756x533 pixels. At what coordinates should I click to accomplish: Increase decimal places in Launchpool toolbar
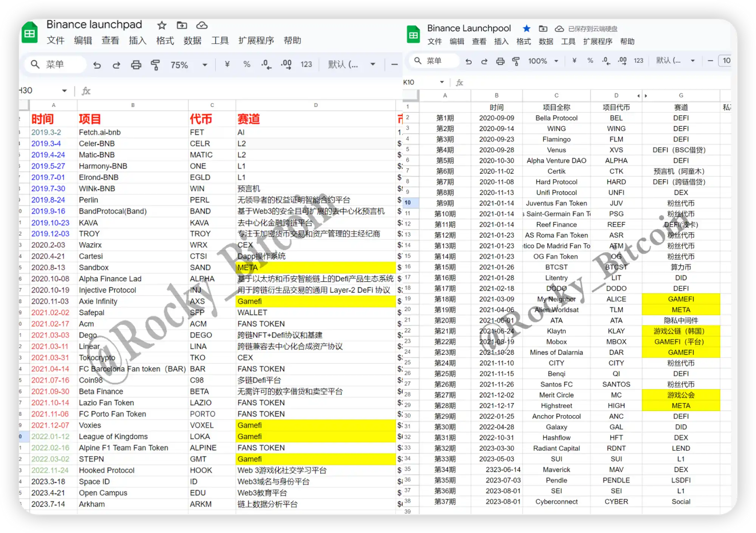622,61
